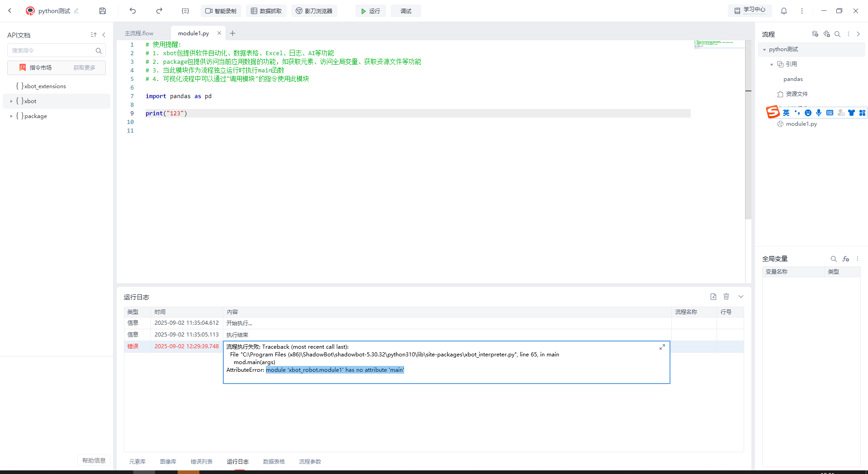The image size is (868, 474).
Task: Clear the run log with trash icon
Action: 726,297
